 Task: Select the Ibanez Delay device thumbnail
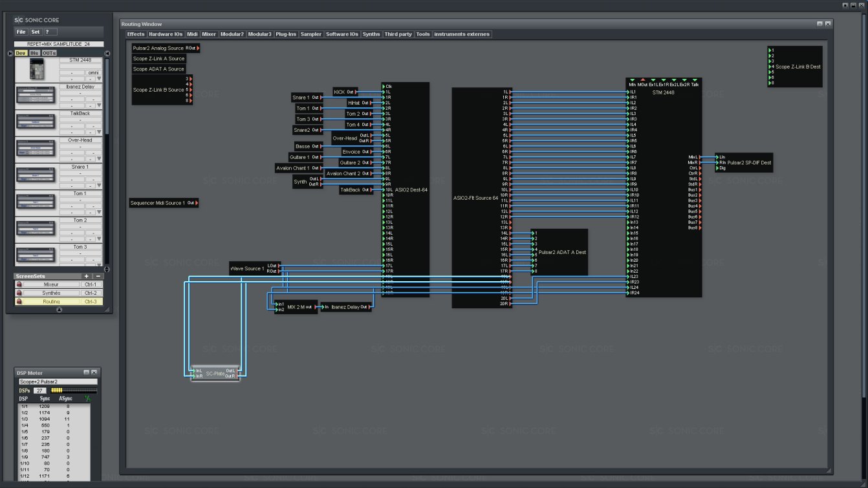coord(37,96)
